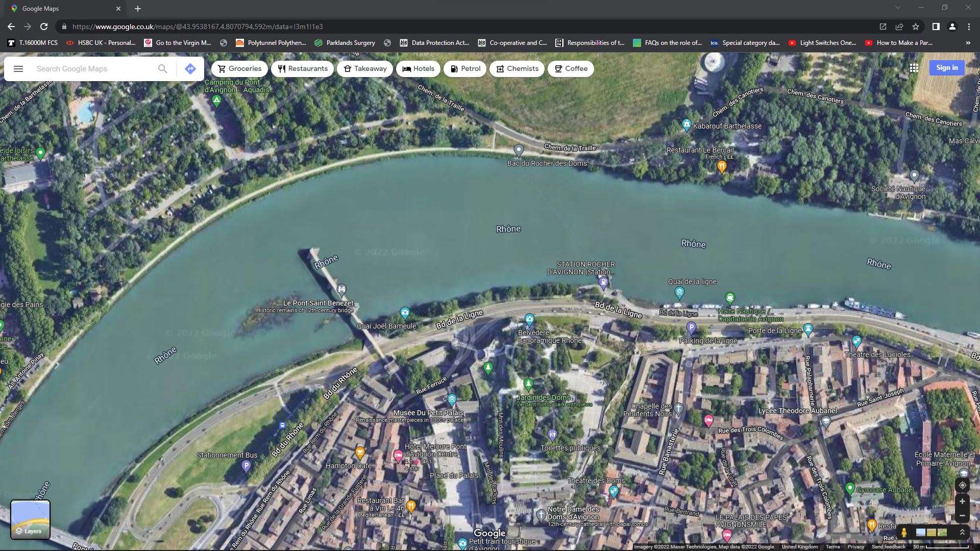980x551 pixels.
Task: Zoom in on the map
Action: point(962,502)
